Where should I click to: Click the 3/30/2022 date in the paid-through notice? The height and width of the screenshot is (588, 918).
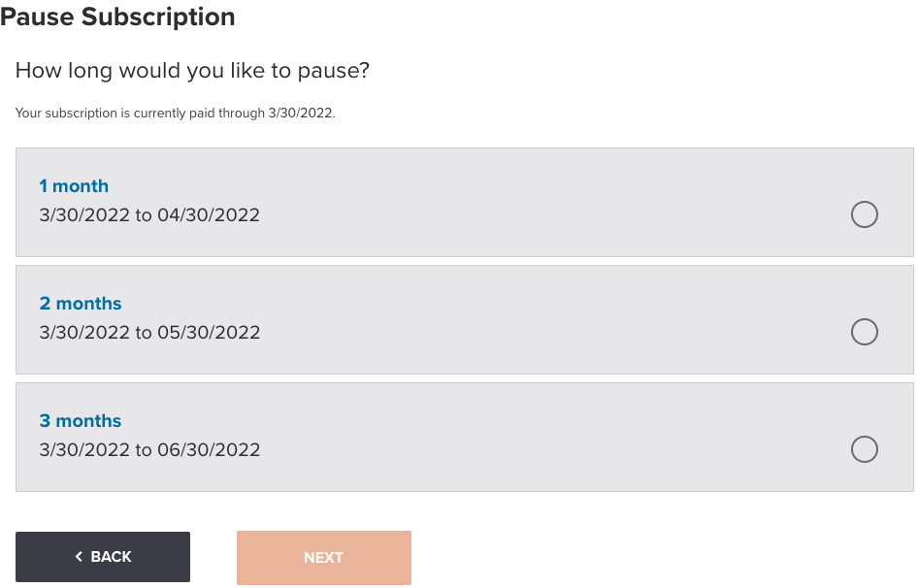point(301,114)
